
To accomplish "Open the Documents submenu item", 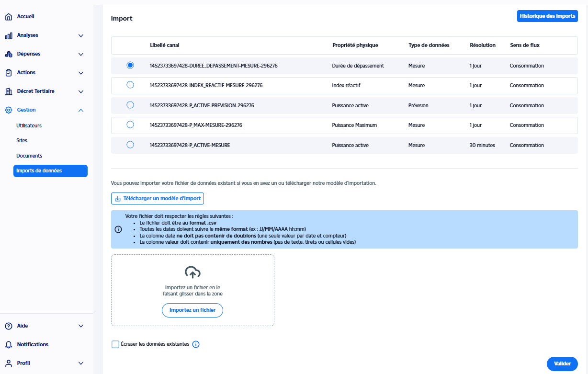I will (x=29, y=156).
